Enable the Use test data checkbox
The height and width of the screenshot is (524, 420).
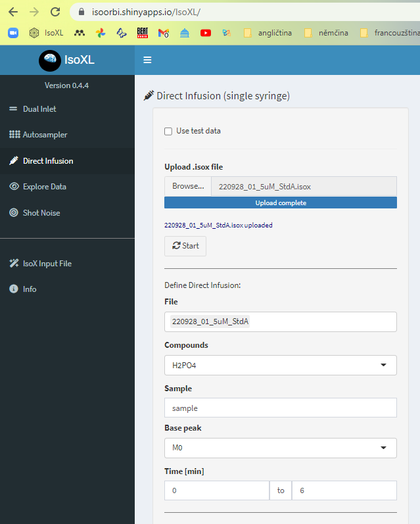point(168,131)
